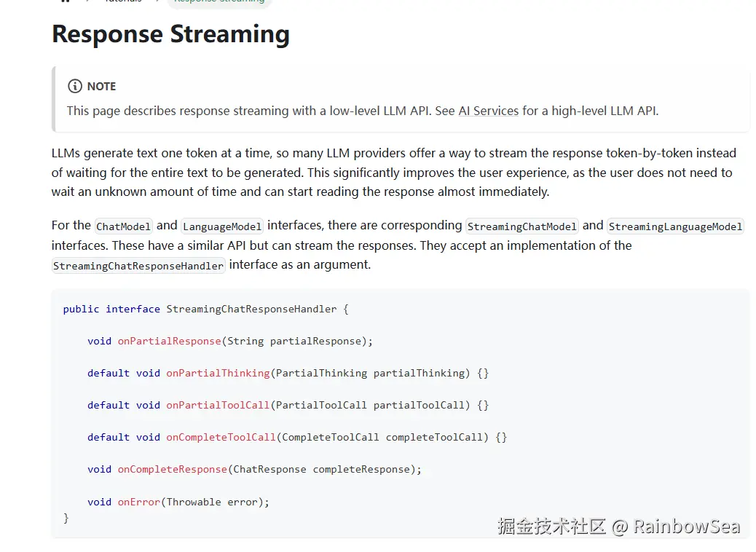Image resolution: width=756 pixels, height=552 pixels.
Task: Click the NOTE label in the callout
Action: click(x=101, y=86)
